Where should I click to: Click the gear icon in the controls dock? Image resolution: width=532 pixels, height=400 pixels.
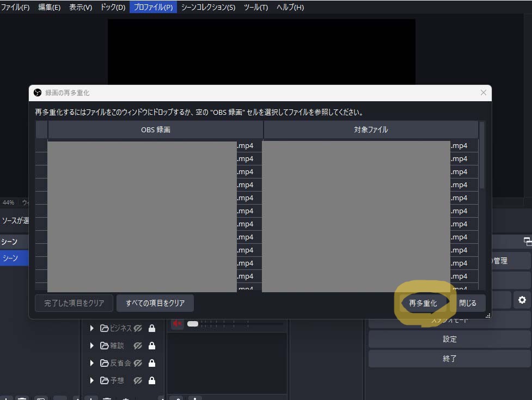[522, 300]
